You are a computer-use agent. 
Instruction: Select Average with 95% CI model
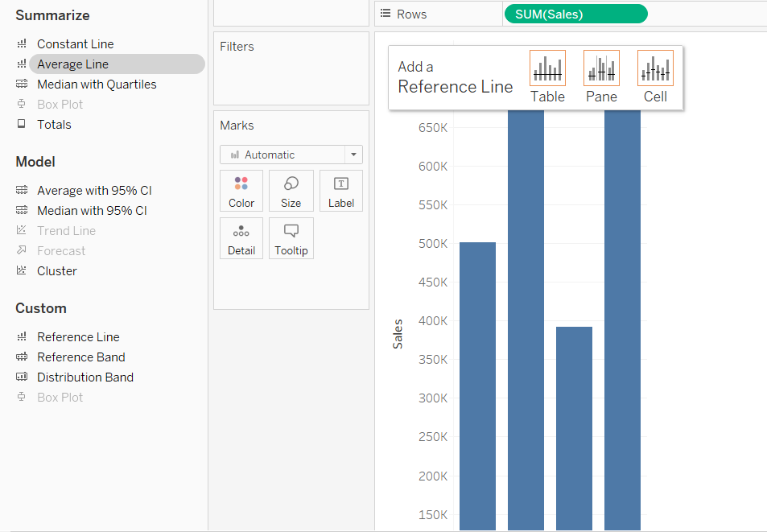tap(94, 191)
